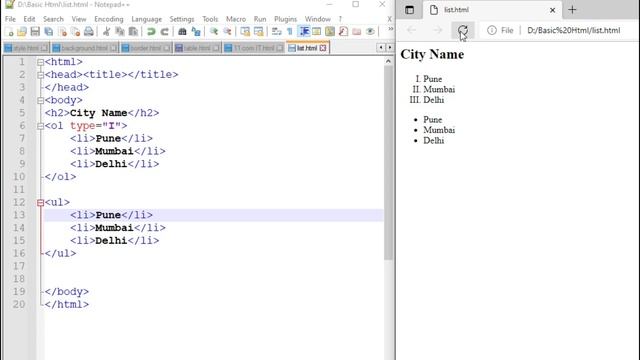The image size is (640, 360).
Task: Open the File menu in Notepad++
Action: (x=10, y=19)
